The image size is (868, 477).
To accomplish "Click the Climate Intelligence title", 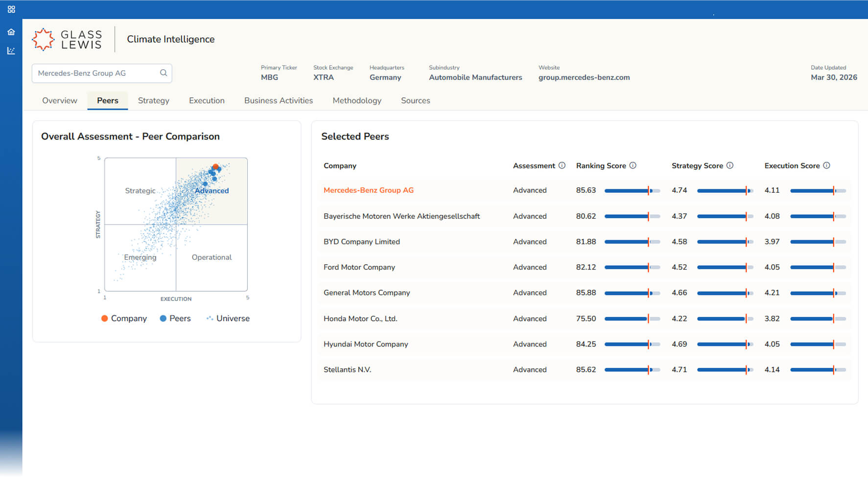I will click(171, 39).
